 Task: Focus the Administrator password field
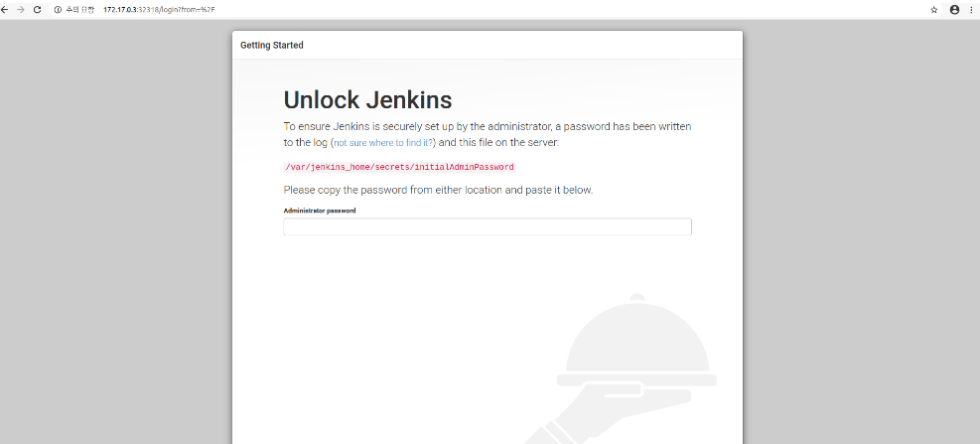(x=488, y=226)
